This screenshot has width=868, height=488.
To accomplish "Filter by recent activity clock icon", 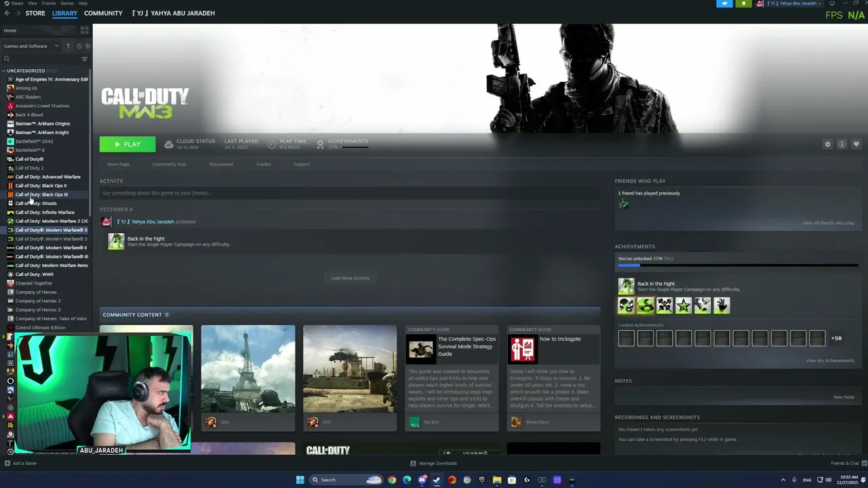I will [x=79, y=46].
